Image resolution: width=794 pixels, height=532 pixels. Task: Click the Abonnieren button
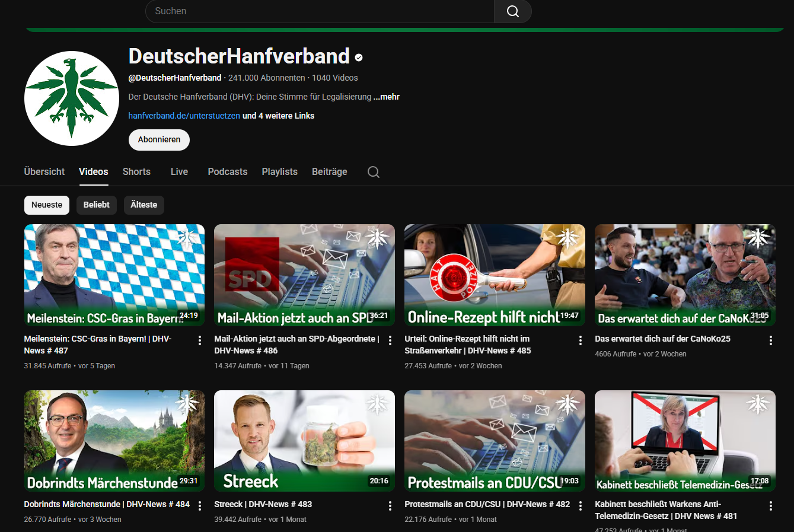159,140
